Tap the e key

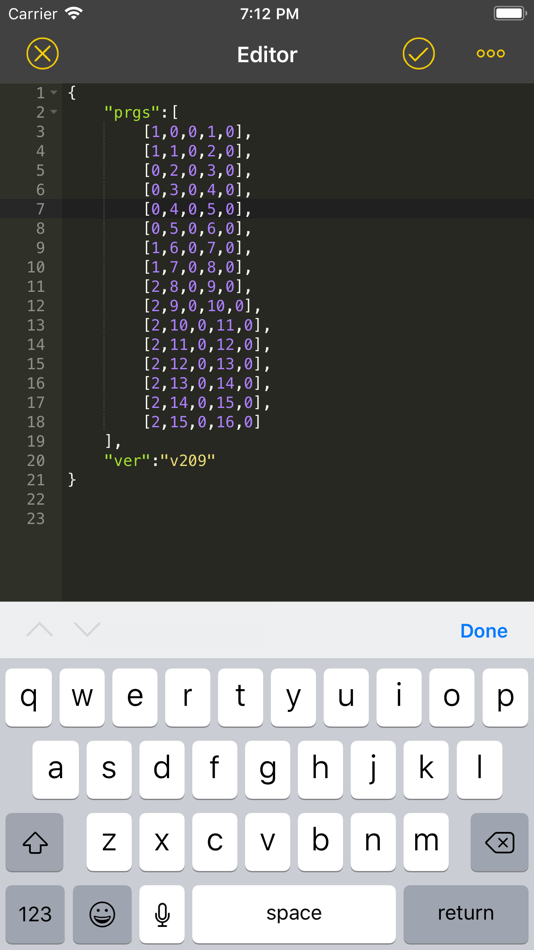pyautogui.click(x=135, y=697)
